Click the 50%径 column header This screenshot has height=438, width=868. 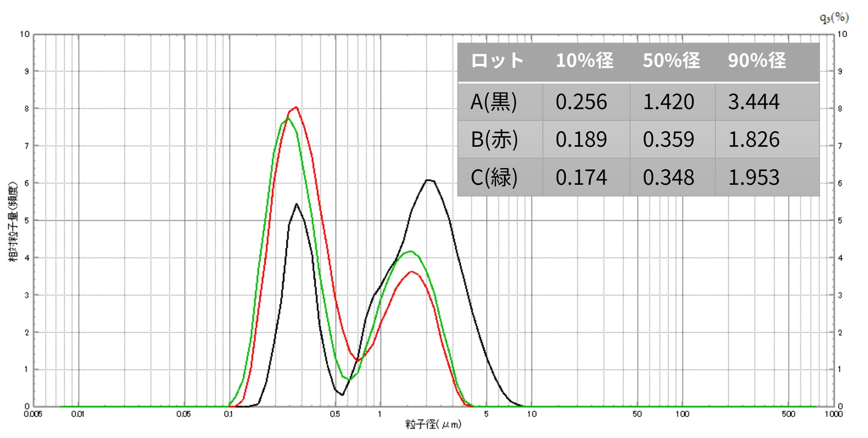671,61
